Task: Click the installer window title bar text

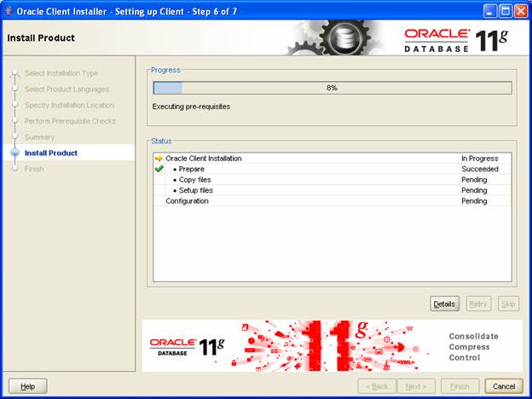Action: pos(127,11)
